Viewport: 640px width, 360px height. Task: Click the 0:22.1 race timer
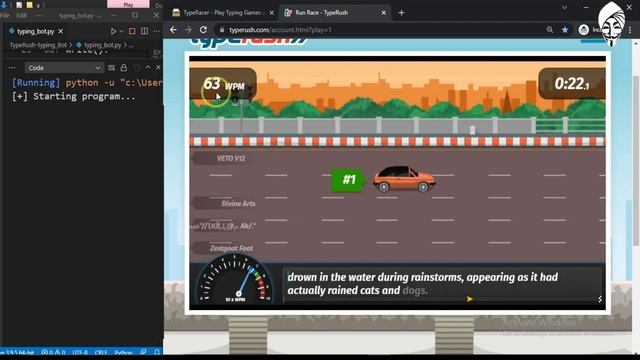[x=572, y=84]
